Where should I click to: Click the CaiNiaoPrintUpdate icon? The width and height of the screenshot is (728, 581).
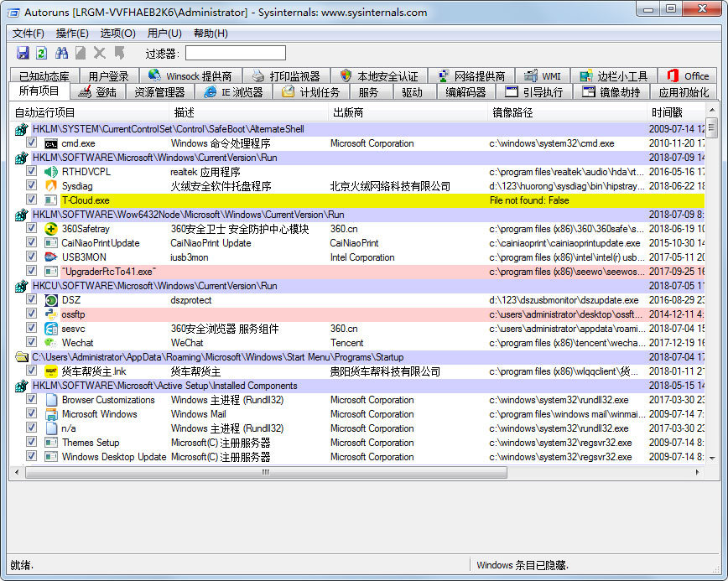51,243
